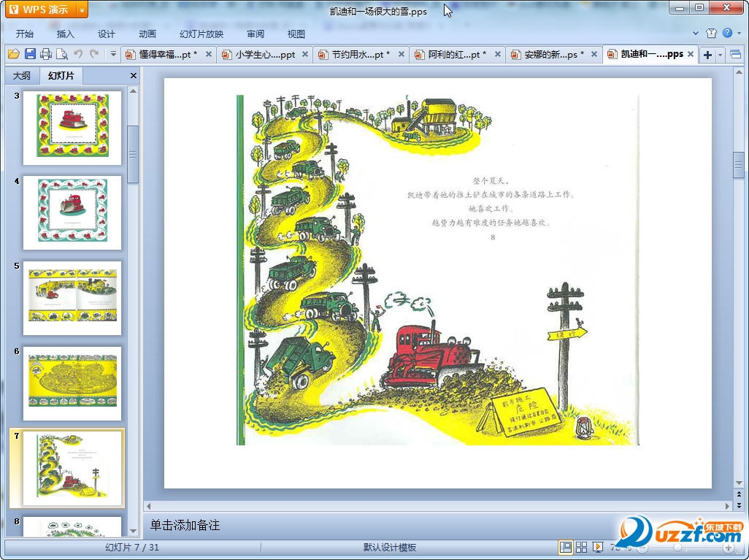Image resolution: width=749 pixels, height=560 pixels.
Task: Go to previous slide double-arrow button
Action: [x=739, y=494]
